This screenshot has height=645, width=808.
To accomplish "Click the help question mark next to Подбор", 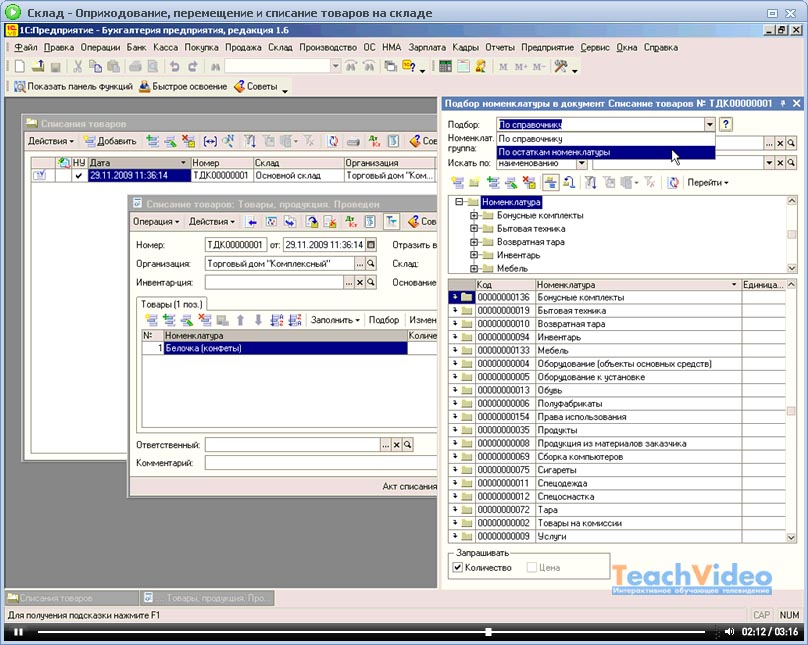I will click(726, 124).
